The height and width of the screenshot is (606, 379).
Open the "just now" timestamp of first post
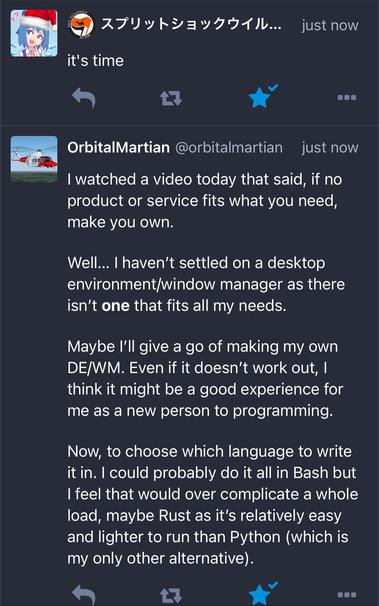[x=330, y=26]
